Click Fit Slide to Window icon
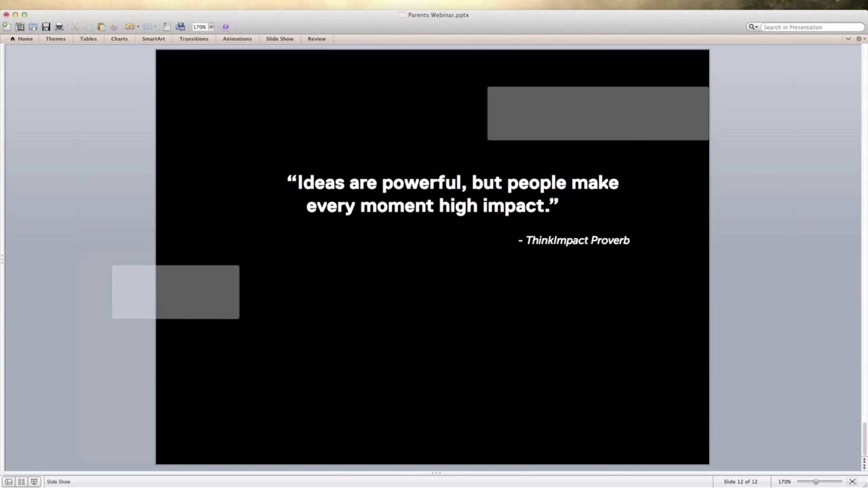This screenshot has width=868, height=488. point(852,481)
